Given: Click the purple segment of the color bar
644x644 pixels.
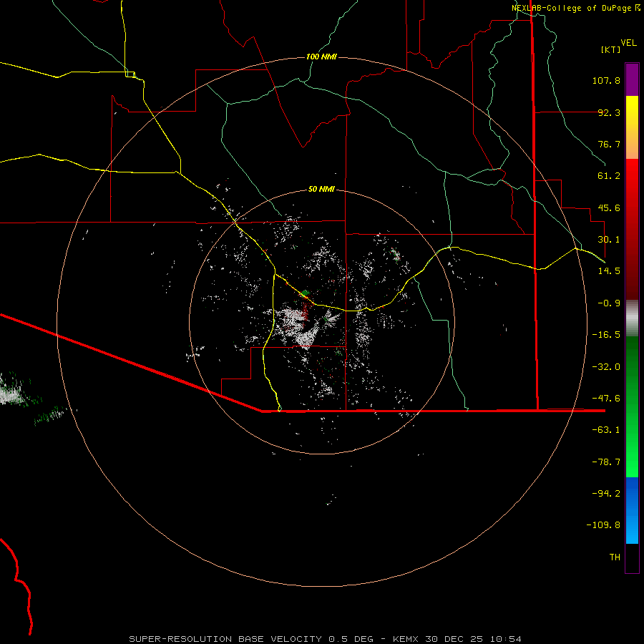Looking at the screenshot, I should 632,79.
